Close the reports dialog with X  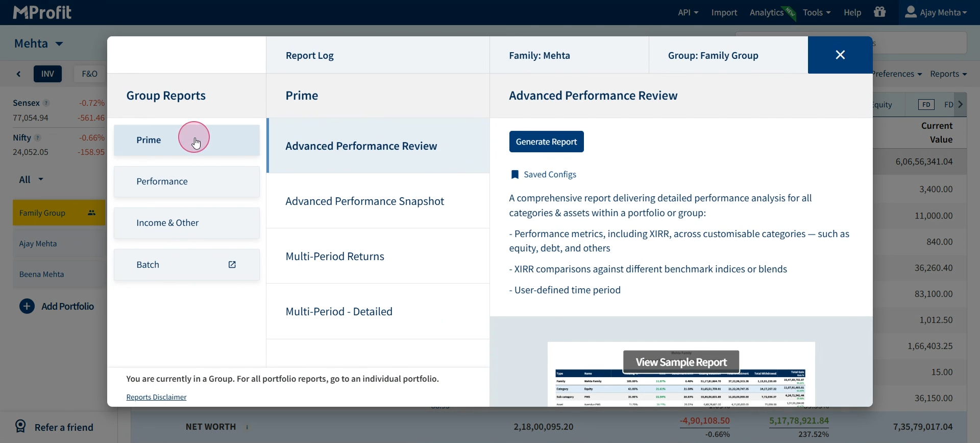click(x=840, y=55)
